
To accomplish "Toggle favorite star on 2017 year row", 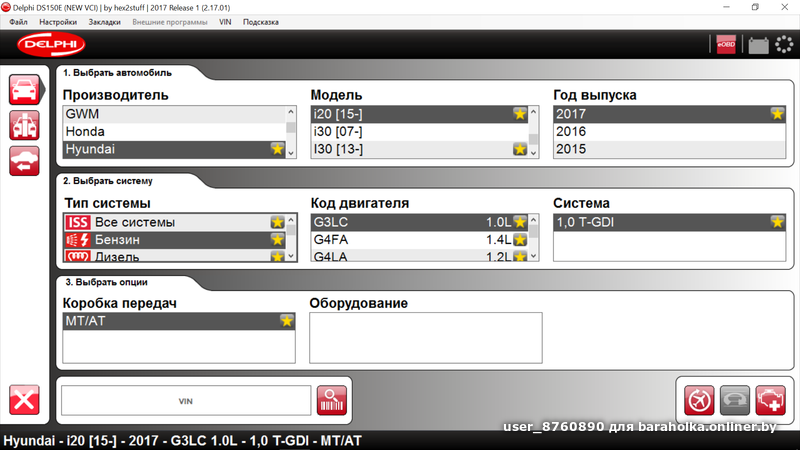I will [x=777, y=114].
